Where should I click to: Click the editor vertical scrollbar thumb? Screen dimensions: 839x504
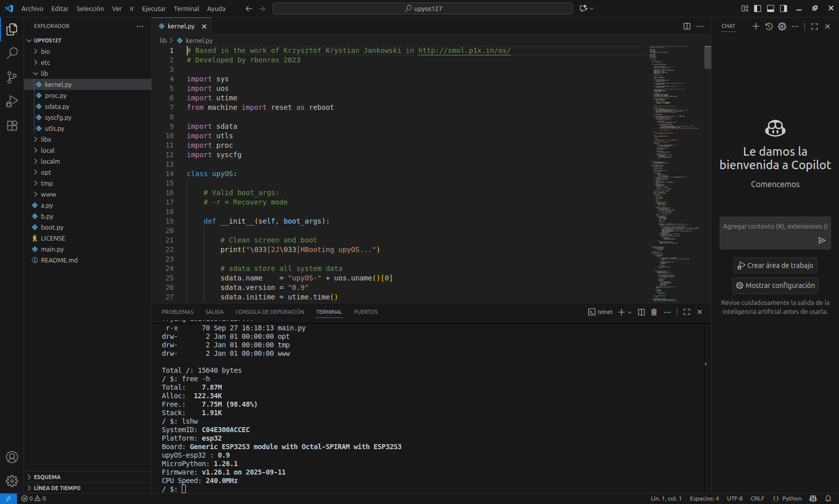(x=708, y=57)
